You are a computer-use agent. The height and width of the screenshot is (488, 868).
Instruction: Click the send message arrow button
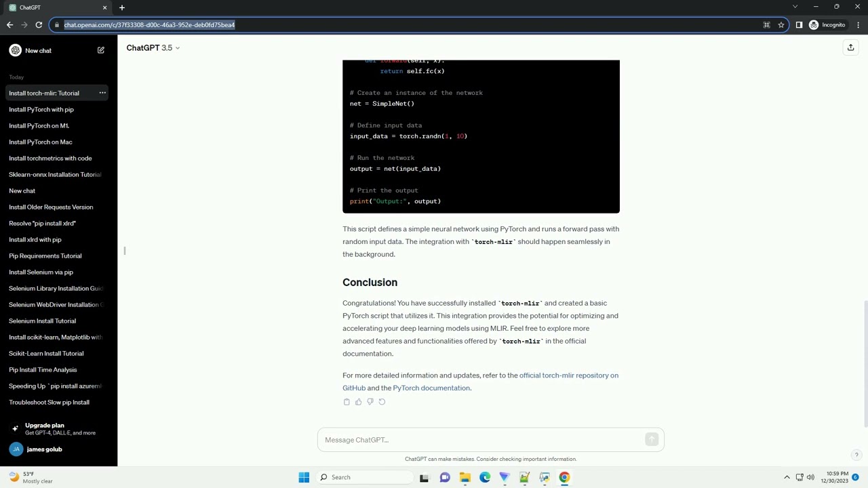pos(652,440)
